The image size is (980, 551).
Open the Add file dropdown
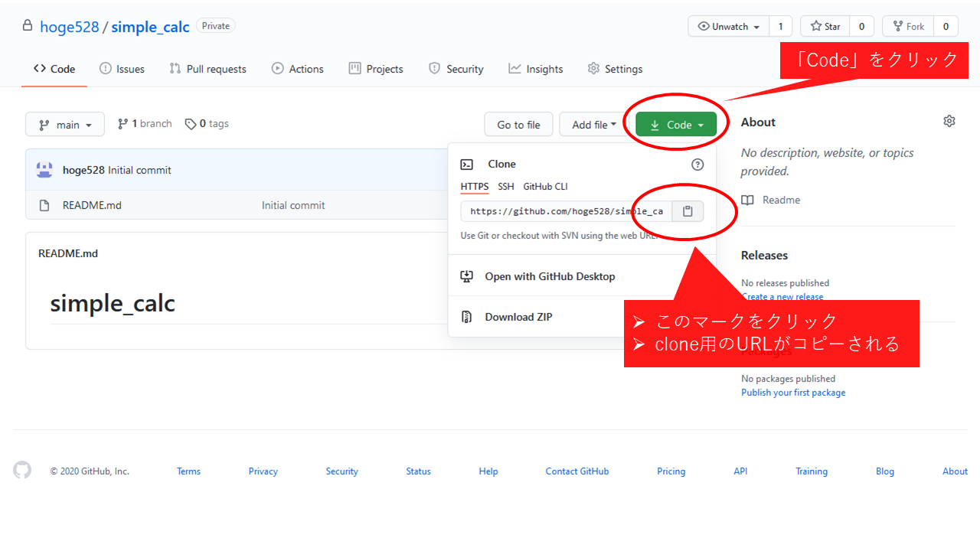594,125
